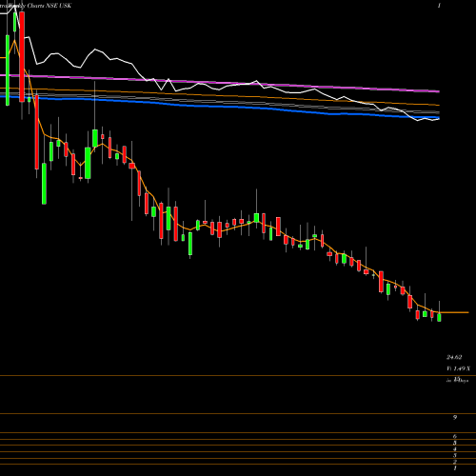Click the axis level label '6'

click(455, 437)
